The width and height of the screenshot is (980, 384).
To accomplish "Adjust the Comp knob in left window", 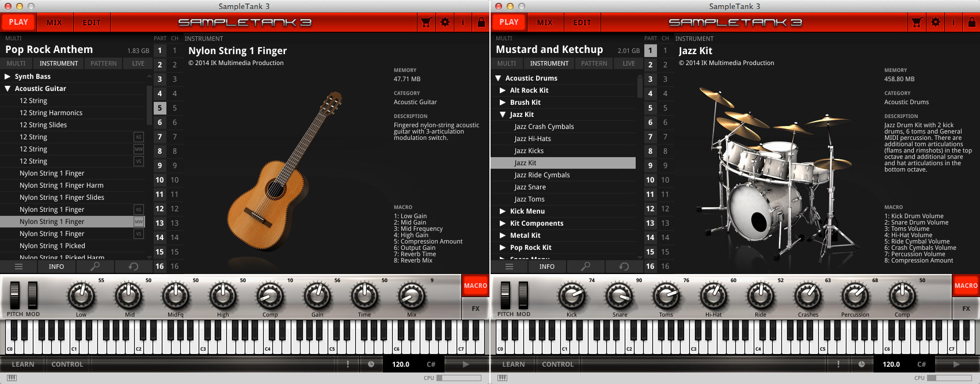I will pos(269,296).
